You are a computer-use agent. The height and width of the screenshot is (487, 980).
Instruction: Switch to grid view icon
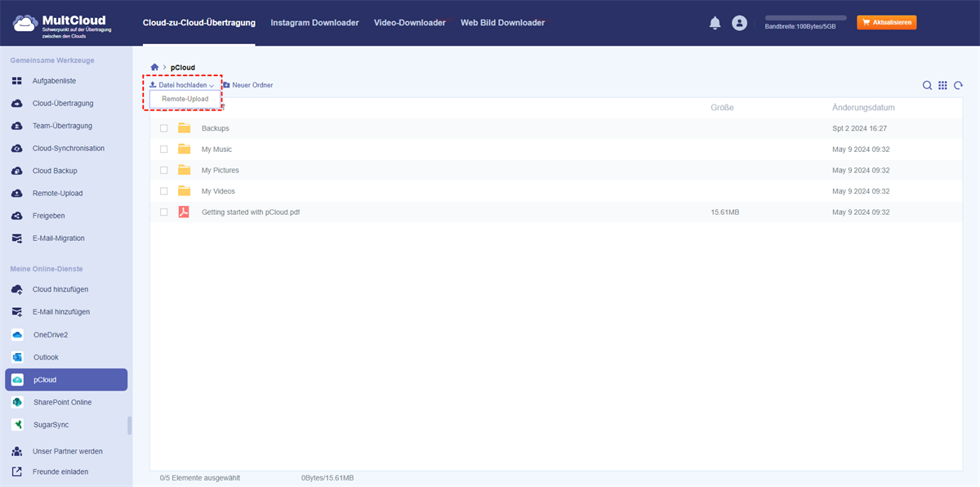(942, 85)
